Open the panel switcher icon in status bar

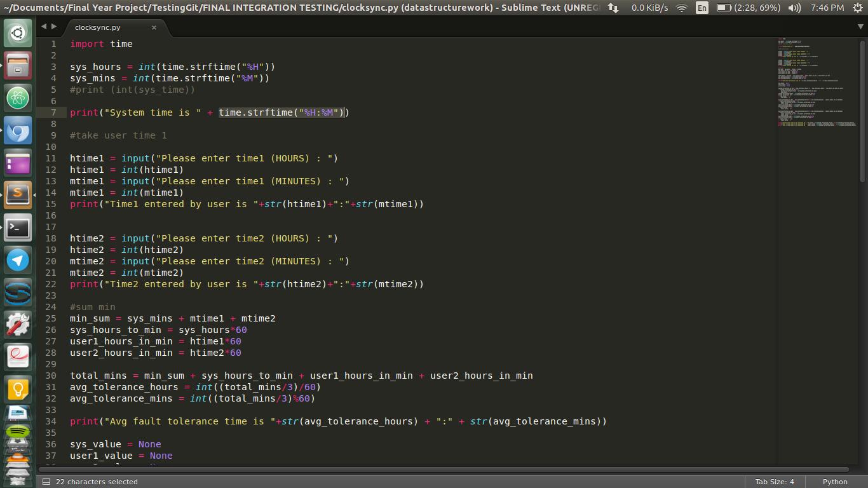pyautogui.click(x=46, y=482)
